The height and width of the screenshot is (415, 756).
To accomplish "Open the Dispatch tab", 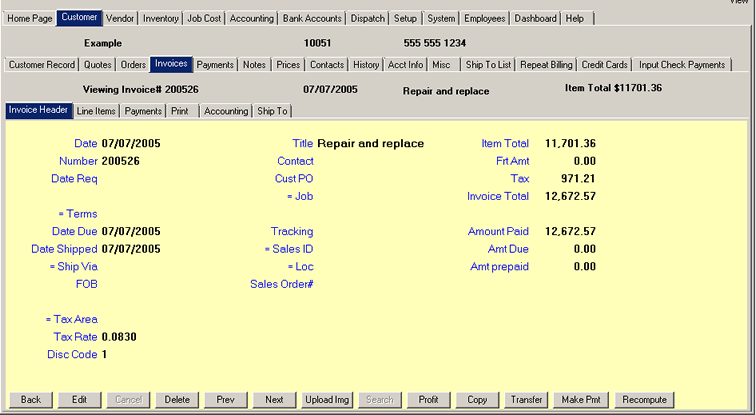I will (368, 18).
